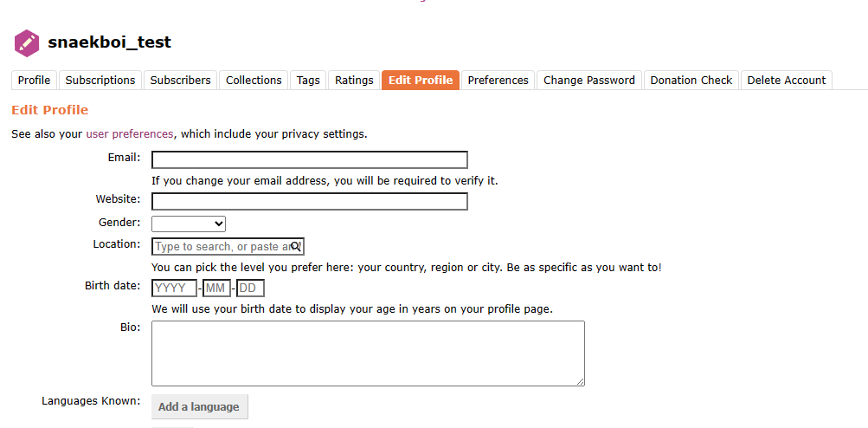868x428 pixels.
Task: Focus the Email input field
Action: click(x=310, y=160)
